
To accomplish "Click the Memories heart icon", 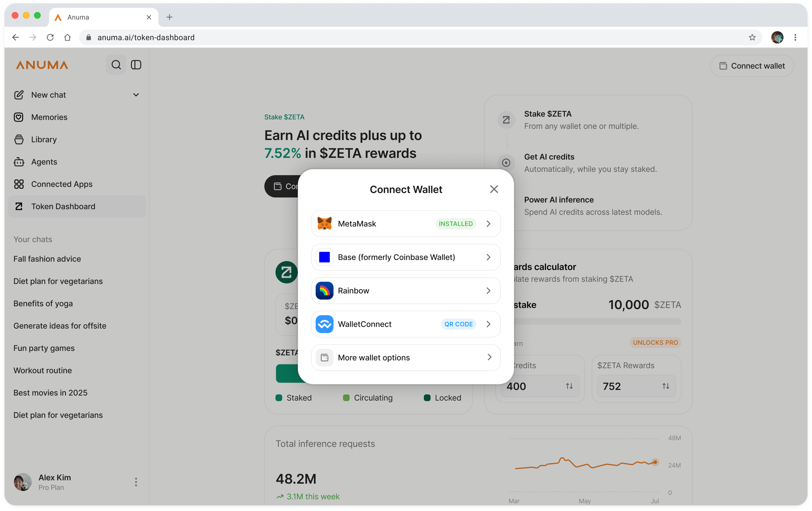I will (19, 117).
